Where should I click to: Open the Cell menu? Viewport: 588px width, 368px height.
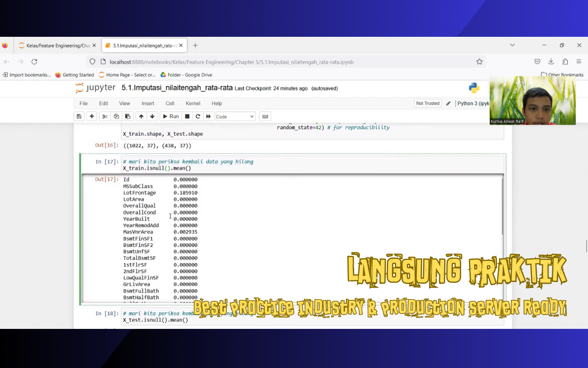[170, 103]
